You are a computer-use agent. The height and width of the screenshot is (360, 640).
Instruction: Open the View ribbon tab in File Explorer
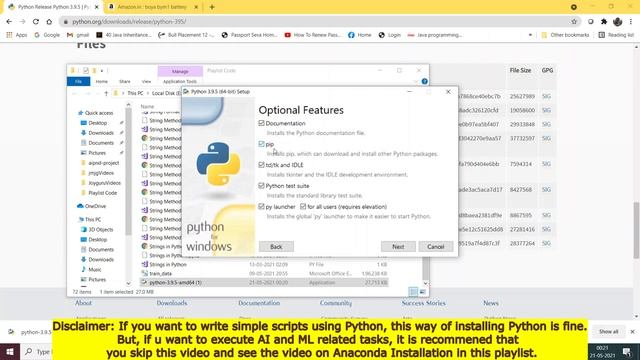point(146,82)
